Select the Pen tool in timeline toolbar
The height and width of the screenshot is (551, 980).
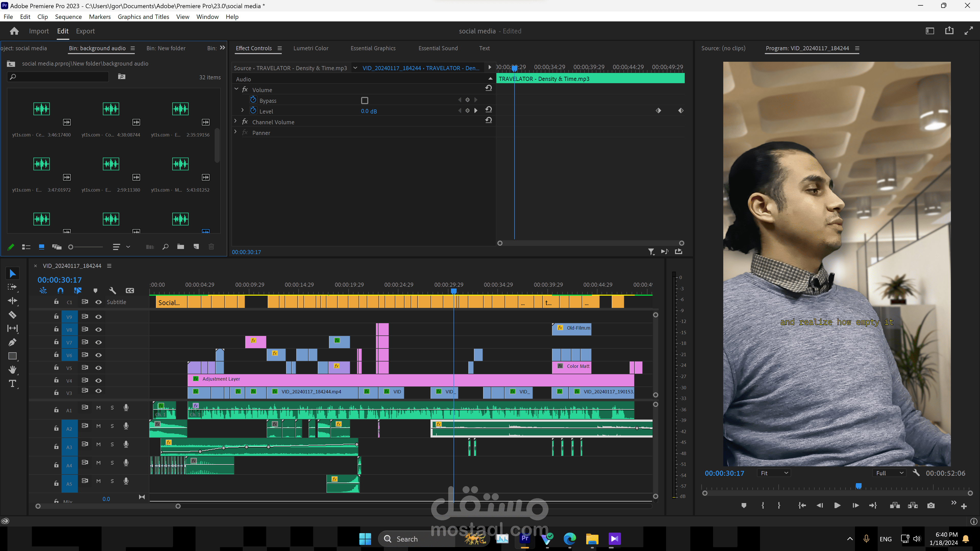click(12, 342)
